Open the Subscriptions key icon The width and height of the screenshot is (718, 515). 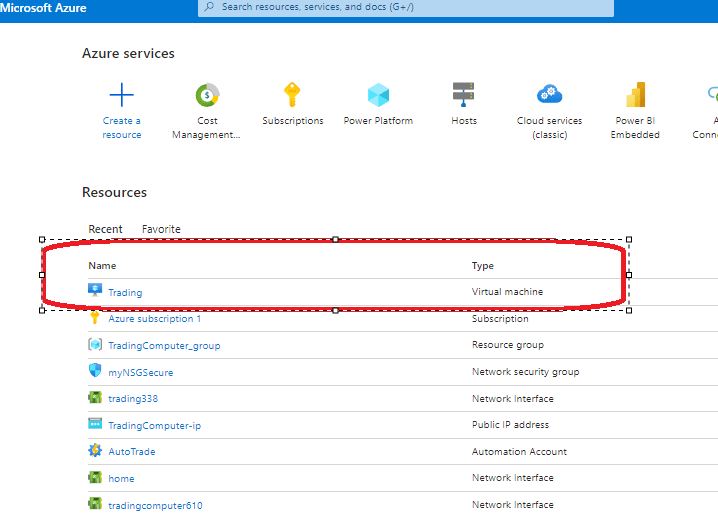[292, 95]
